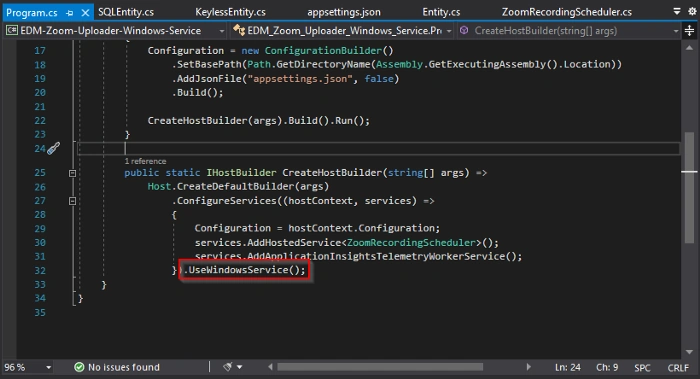Click the green check health icon
Screen dimensions: 700x379
tap(79, 367)
